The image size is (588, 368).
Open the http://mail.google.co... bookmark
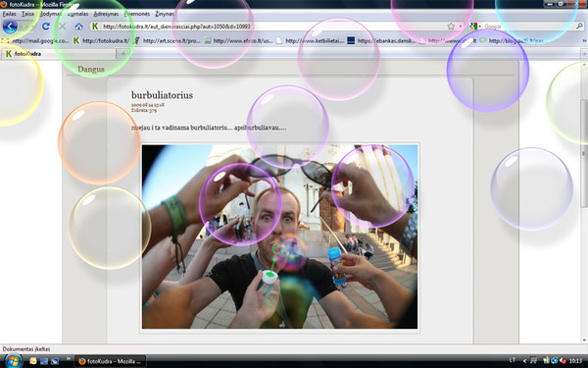[35, 40]
